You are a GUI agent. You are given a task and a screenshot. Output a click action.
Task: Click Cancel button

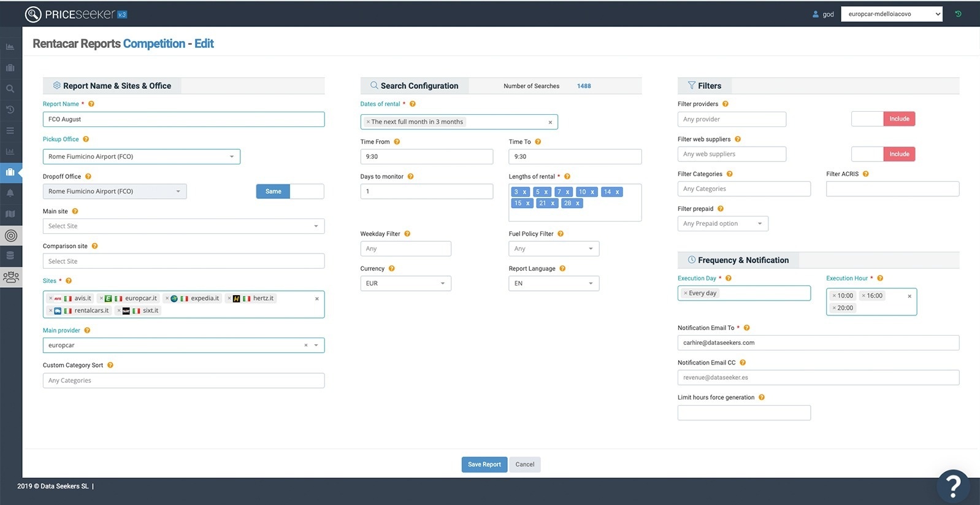pyautogui.click(x=525, y=465)
